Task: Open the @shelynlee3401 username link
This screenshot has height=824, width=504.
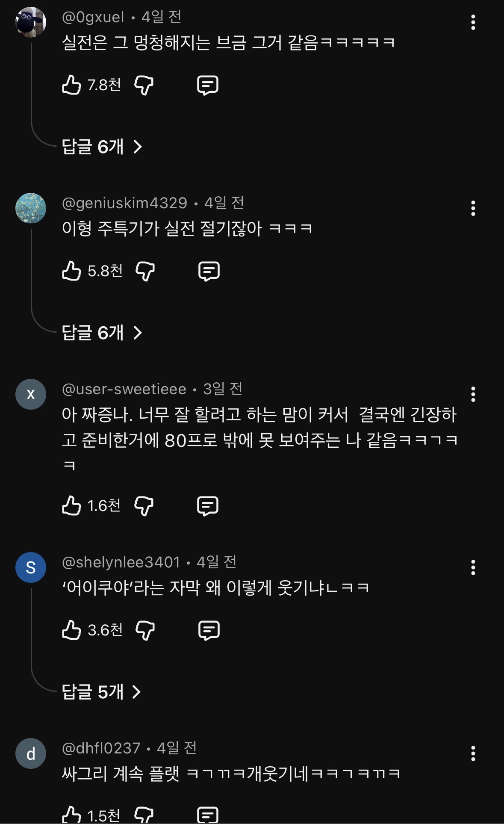Action: (121, 562)
